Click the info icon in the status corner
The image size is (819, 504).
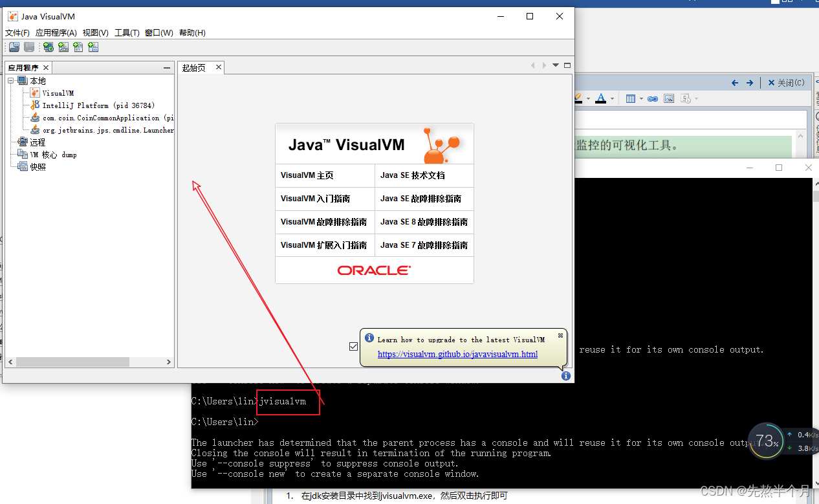[x=566, y=376]
